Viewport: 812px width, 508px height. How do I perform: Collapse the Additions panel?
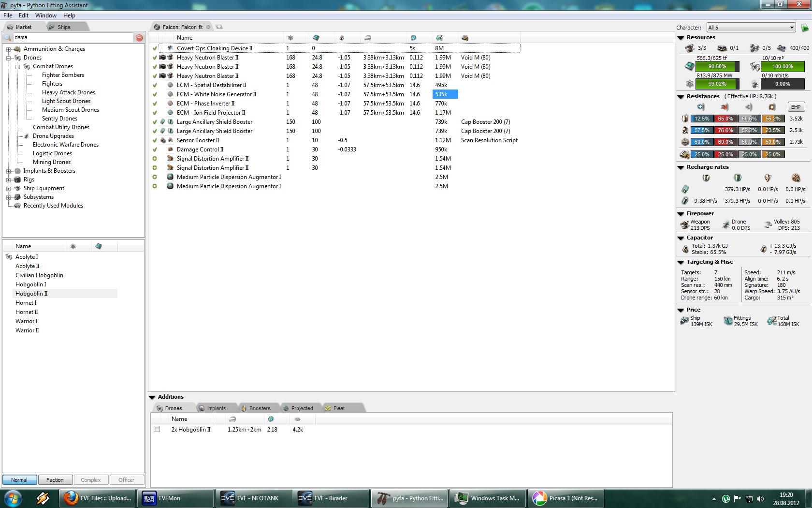[152, 397]
